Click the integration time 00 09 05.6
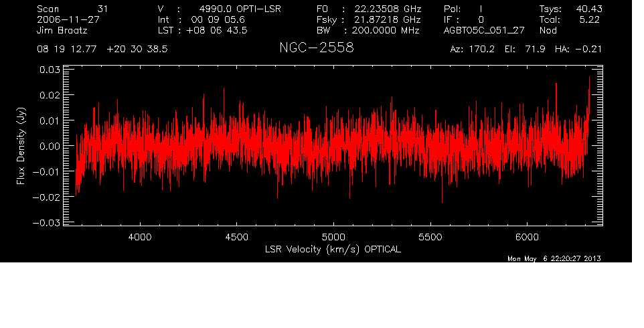Viewport: 644px width, 328px height. coord(218,19)
